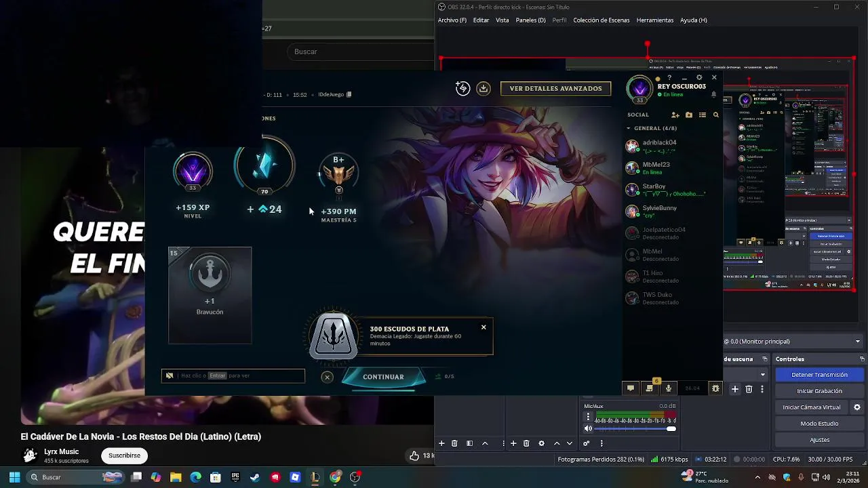The image size is (868, 488).
Task: Open File Explorer from the taskbar
Action: point(176,477)
